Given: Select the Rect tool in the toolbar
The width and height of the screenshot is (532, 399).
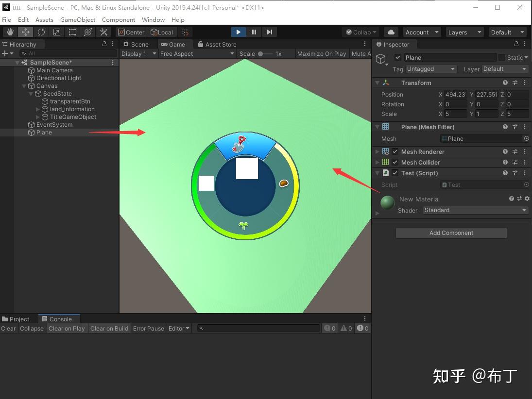Looking at the screenshot, I should (x=72, y=32).
